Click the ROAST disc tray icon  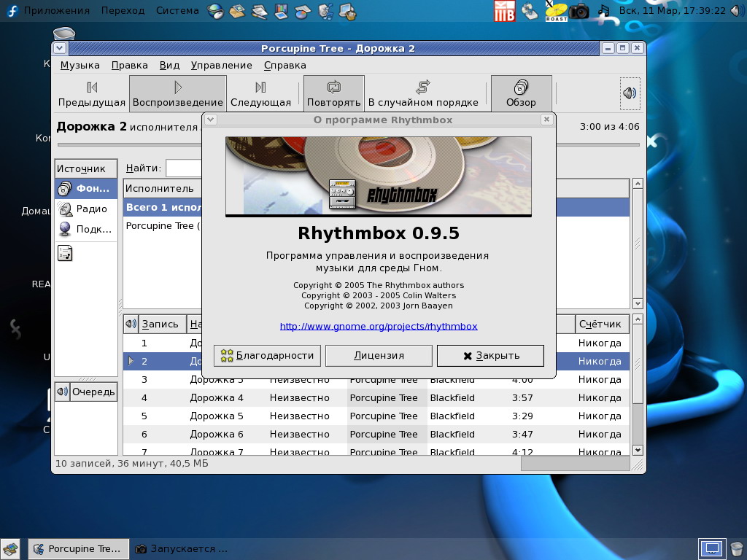(556, 11)
